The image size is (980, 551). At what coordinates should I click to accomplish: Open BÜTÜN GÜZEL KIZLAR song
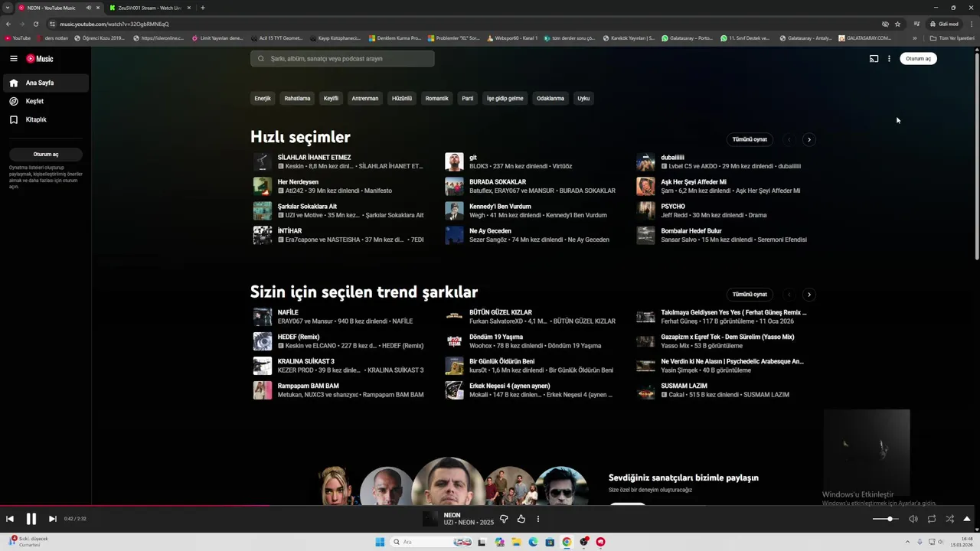pyautogui.click(x=501, y=312)
